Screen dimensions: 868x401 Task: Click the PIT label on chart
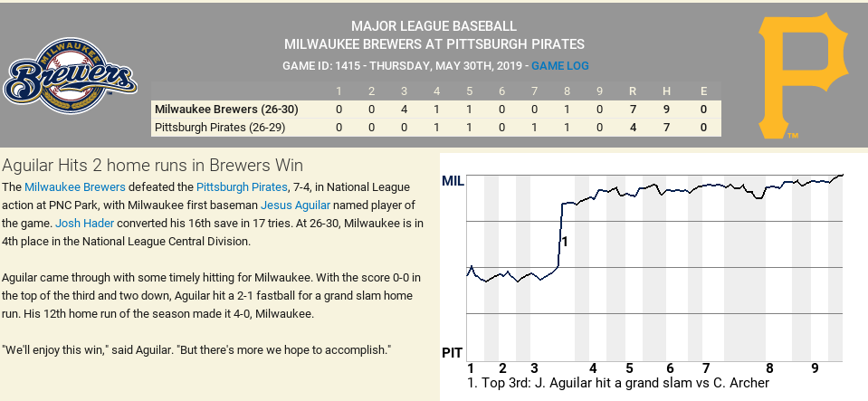tap(453, 352)
